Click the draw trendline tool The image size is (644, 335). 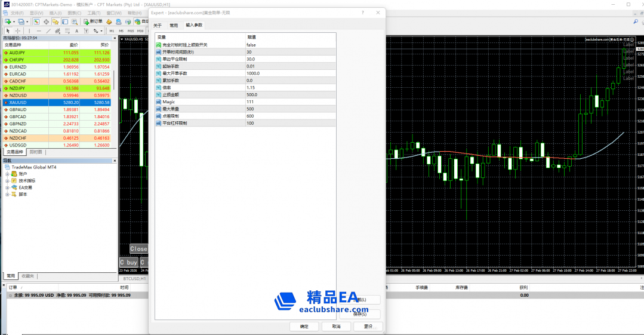48,30
